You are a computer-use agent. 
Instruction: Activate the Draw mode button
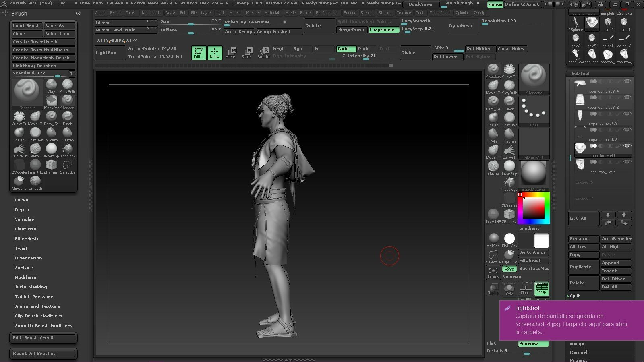pos(215,53)
